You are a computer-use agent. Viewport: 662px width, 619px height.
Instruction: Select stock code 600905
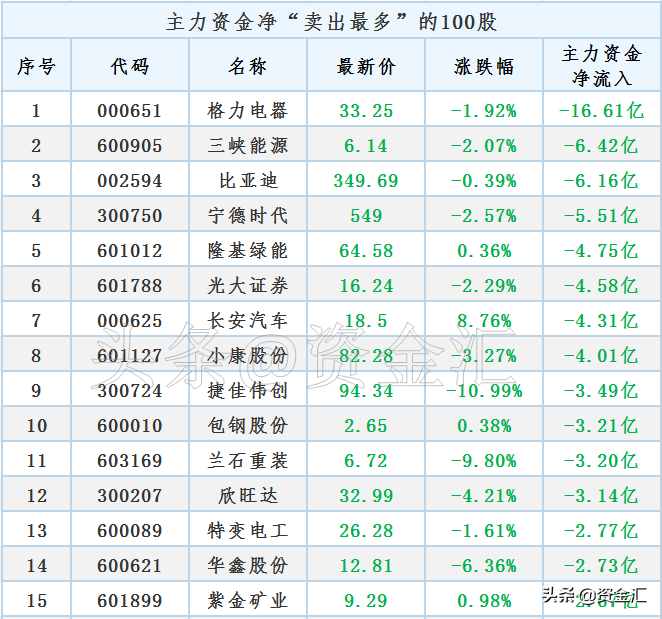[130, 146]
